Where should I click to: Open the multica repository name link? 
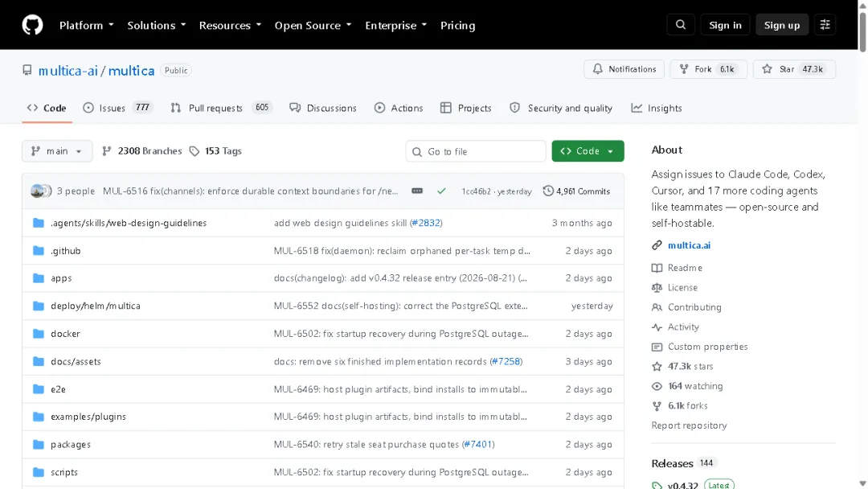pyautogui.click(x=131, y=71)
